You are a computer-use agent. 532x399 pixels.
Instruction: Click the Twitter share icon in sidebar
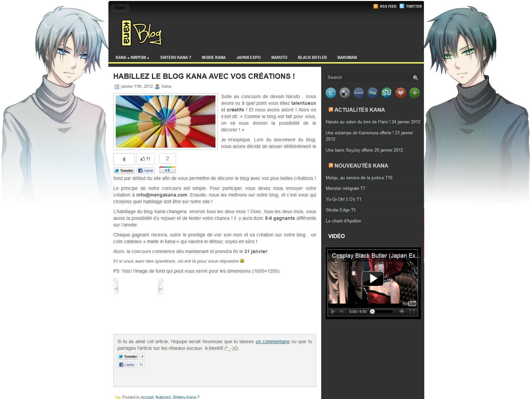331,93
